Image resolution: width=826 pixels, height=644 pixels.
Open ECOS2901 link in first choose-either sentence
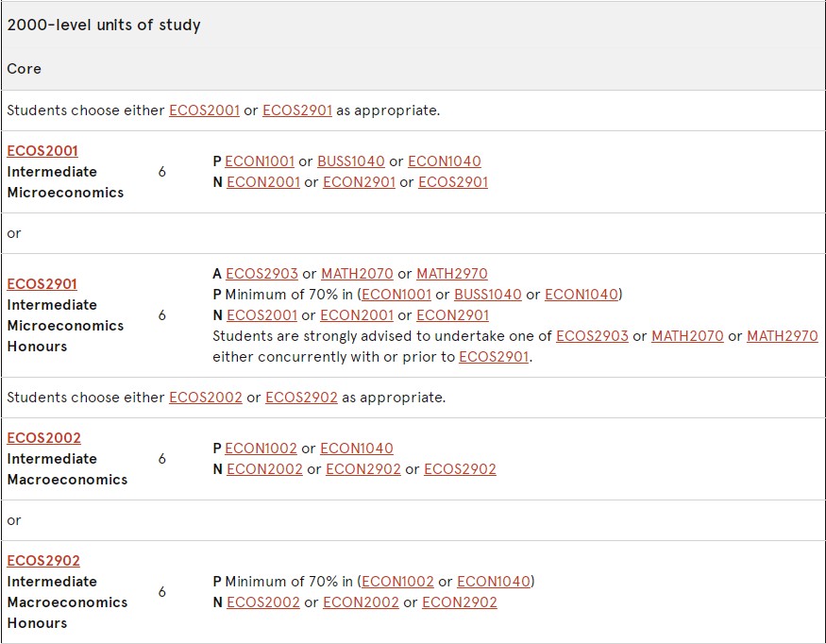297,110
